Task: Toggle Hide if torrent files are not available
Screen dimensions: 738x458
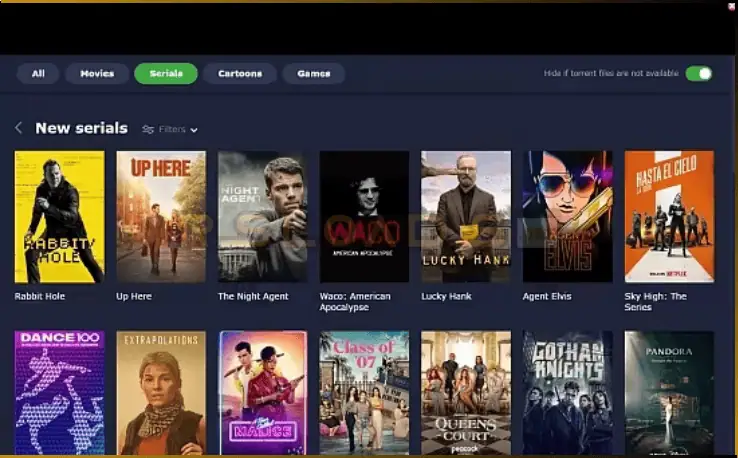Action: pos(699,73)
